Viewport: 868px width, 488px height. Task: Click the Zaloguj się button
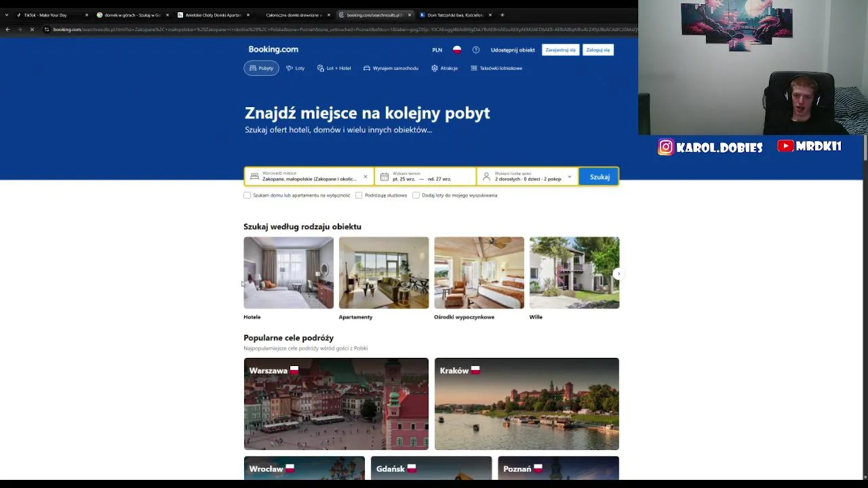[598, 50]
